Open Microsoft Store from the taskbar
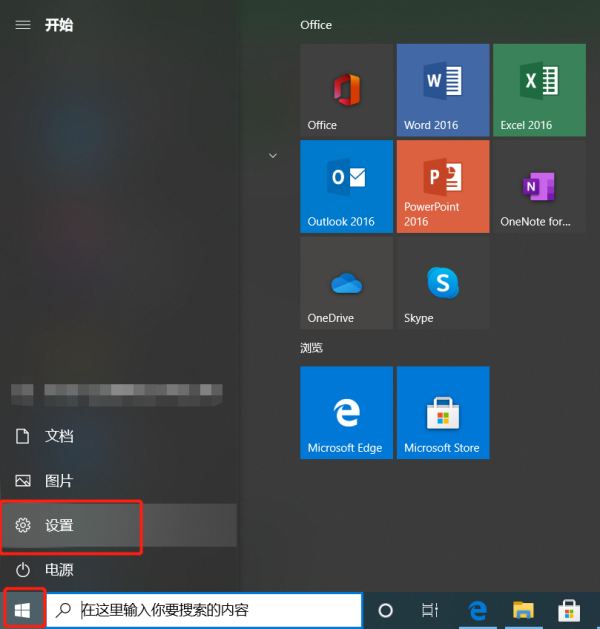The image size is (600, 629). (570, 611)
